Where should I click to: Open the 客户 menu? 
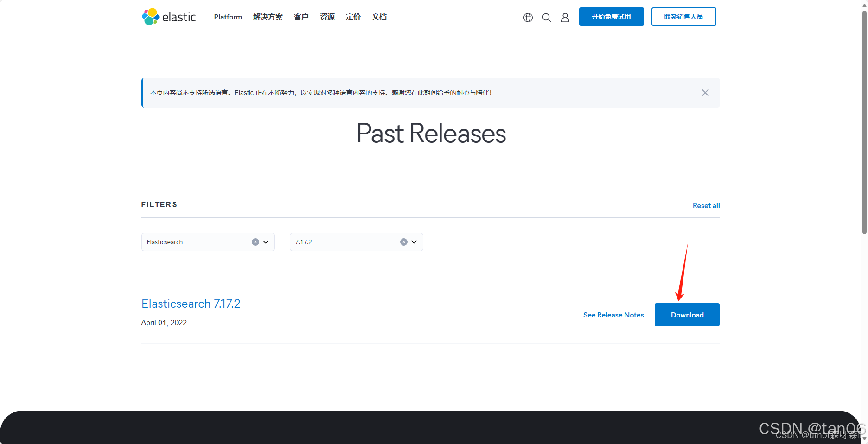(x=301, y=17)
